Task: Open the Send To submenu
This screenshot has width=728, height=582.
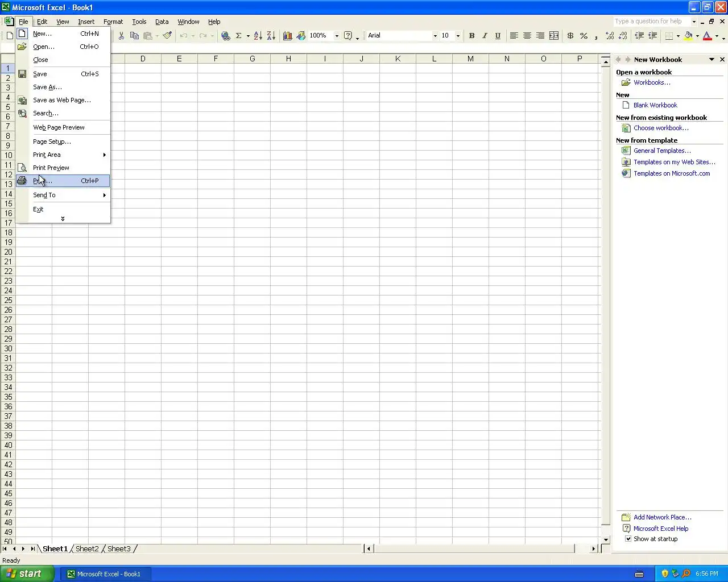Action: [x=63, y=195]
